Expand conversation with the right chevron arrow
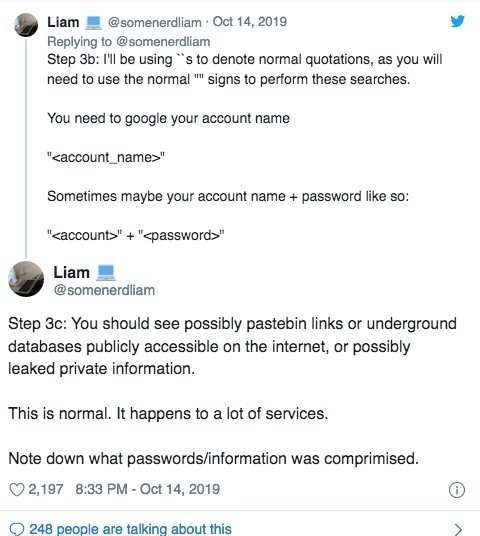This screenshot has width=480, height=536. click(x=458, y=530)
